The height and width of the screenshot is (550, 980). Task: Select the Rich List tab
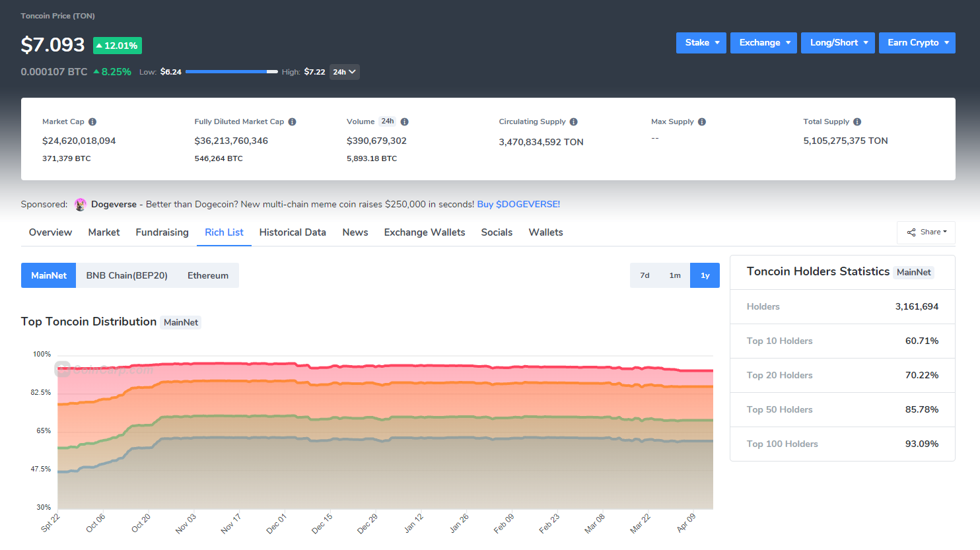224,232
